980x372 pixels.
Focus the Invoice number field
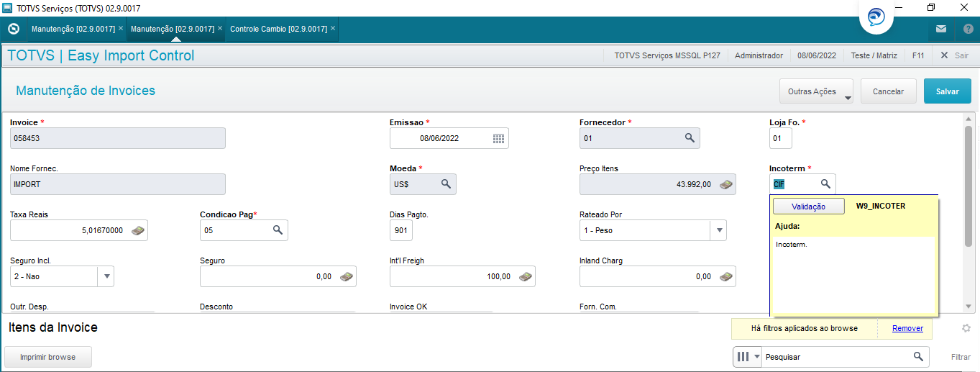[118, 138]
